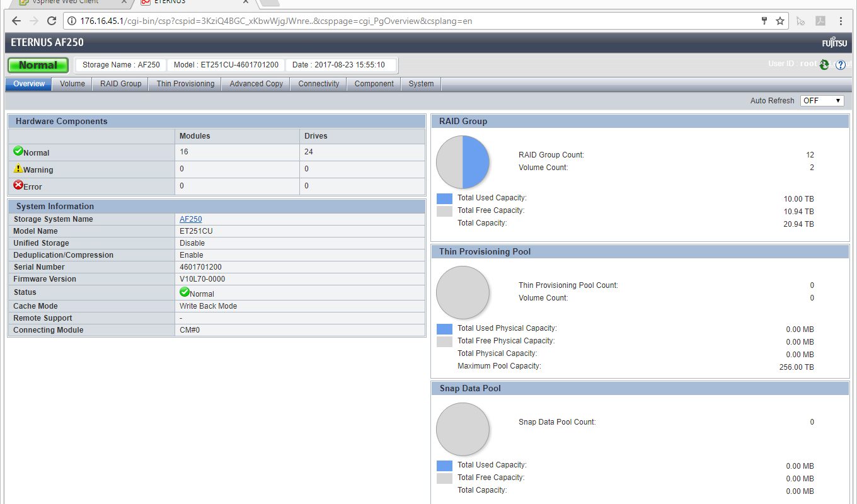Click the Normal Drives count 24
The image size is (857, 504).
coord(309,152)
